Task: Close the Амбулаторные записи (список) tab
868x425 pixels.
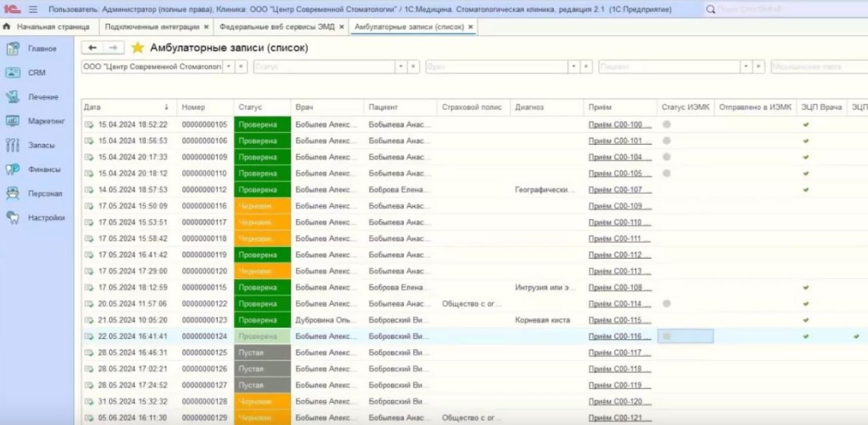Action: pos(471,26)
